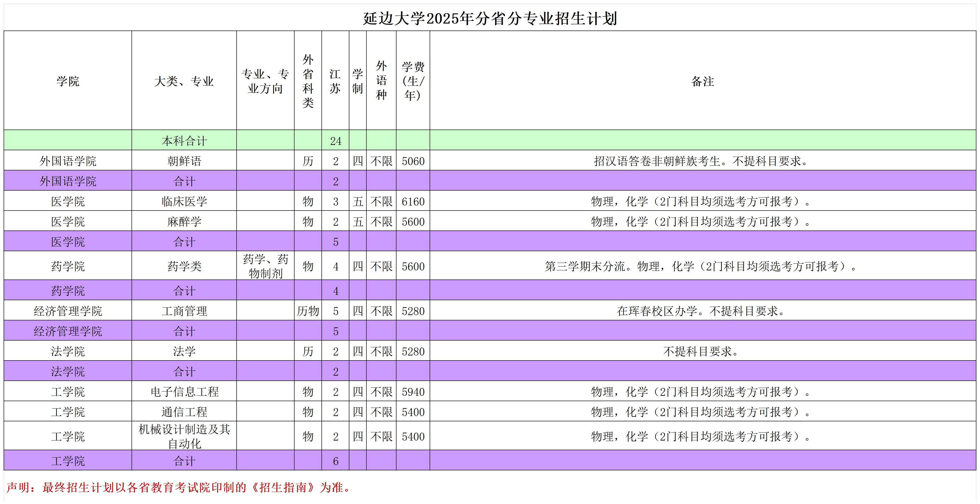The height and width of the screenshot is (504, 980).
Task: Click 五 duration in the 临床医学 row
Action: 358,201
